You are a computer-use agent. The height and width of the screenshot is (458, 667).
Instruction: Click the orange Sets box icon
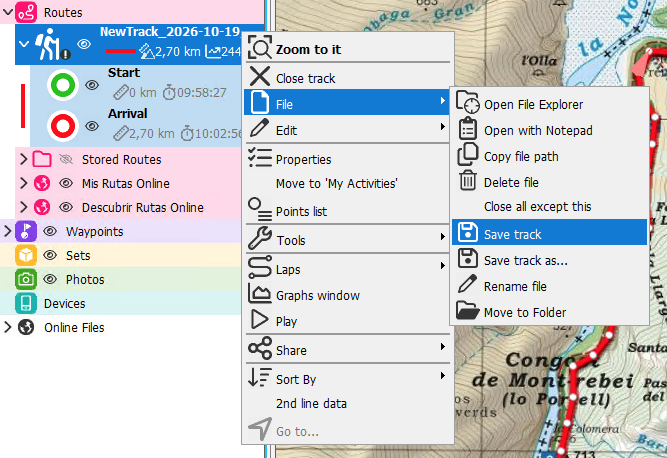click(x=26, y=255)
